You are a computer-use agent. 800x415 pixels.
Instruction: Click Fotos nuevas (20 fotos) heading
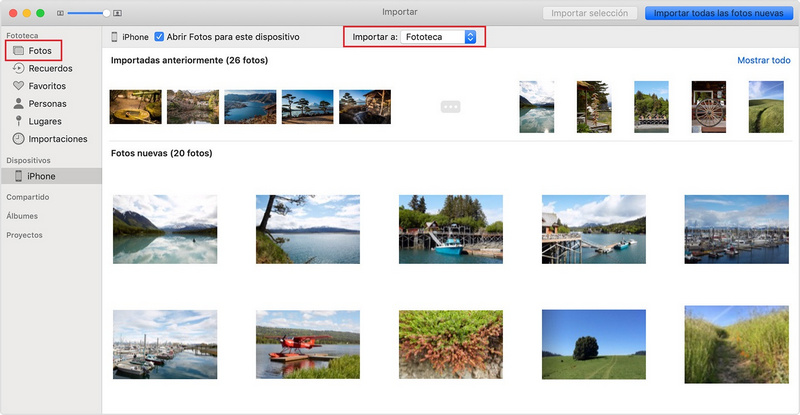(161, 153)
